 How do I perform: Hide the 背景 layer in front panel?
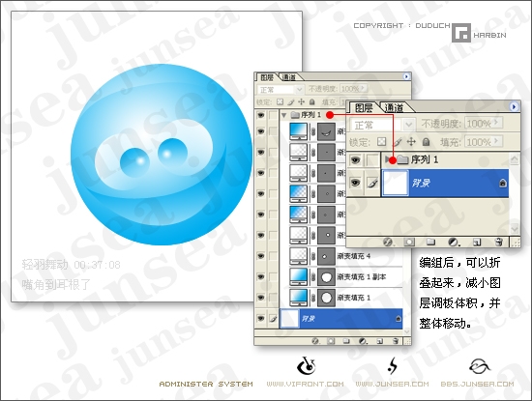tap(355, 183)
